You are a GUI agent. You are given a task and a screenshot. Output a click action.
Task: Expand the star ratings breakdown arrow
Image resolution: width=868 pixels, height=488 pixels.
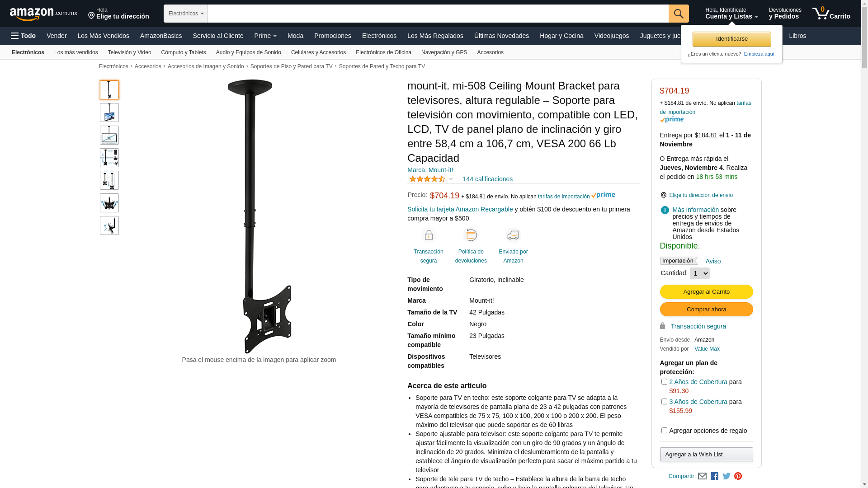click(x=451, y=179)
